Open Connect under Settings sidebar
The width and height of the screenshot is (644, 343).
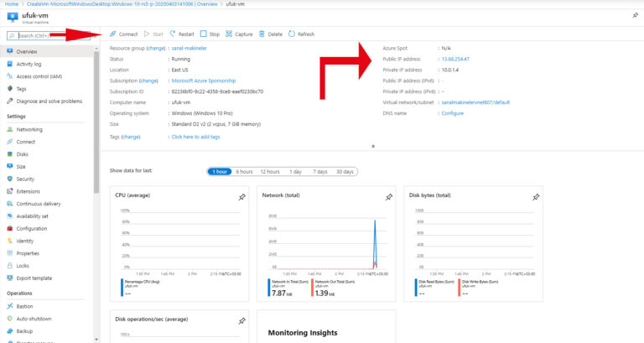[25, 142]
